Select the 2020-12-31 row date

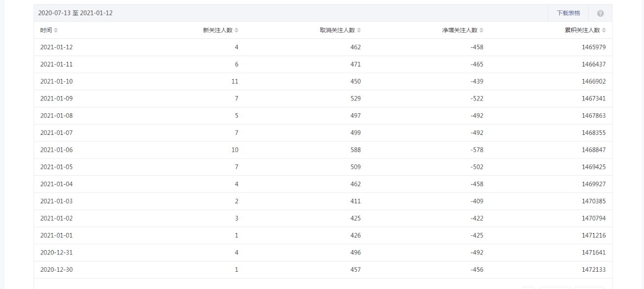tap(56, 253)
